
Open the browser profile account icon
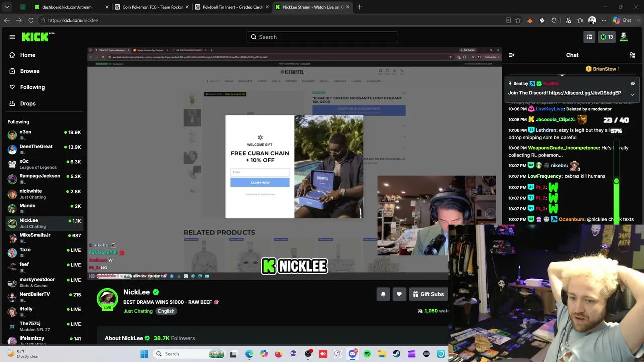tap(592, 20)
